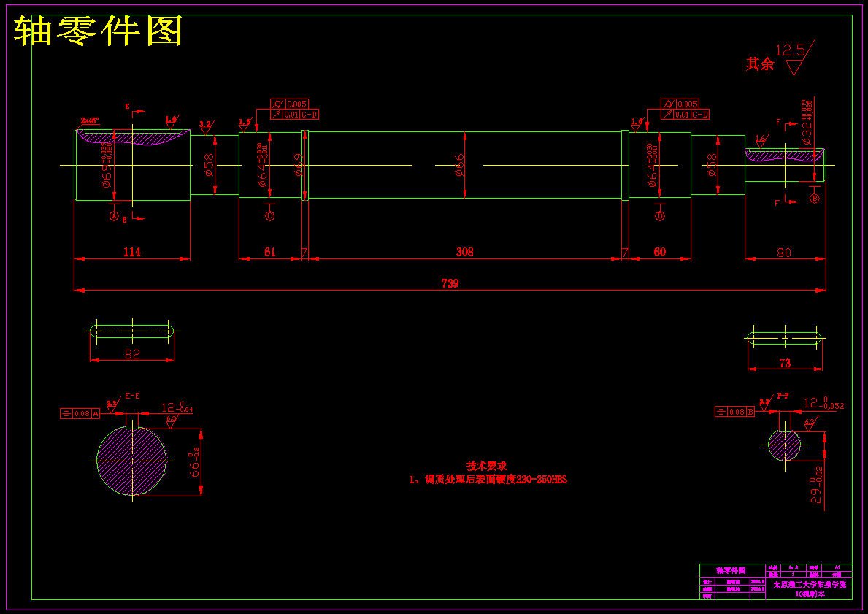Select the 0.08 B symmetry tolerance frame
Image resolution: width=868 pixels, height=614 pixels.
point(735,411)
